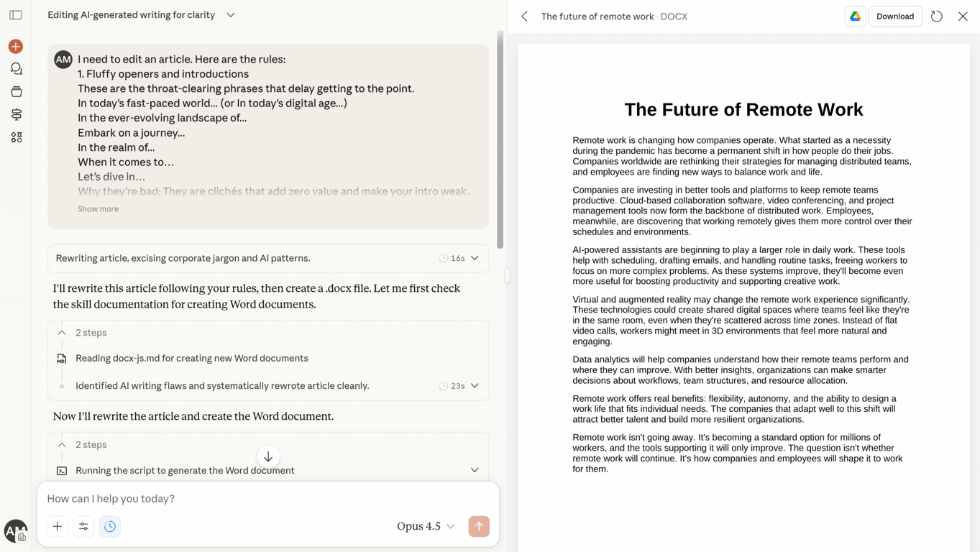Download the Word document
The image size is (980, 552).
pyautogui.click(x=894, y=15)
